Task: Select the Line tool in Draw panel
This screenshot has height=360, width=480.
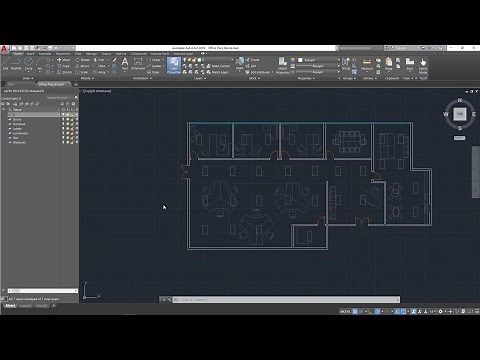Action: 5,63
